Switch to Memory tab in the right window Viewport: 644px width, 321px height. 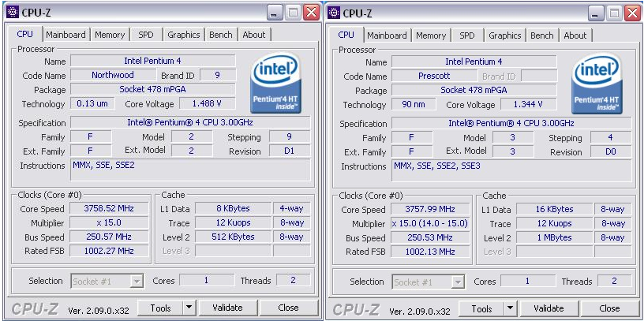(x=431, y=35)
